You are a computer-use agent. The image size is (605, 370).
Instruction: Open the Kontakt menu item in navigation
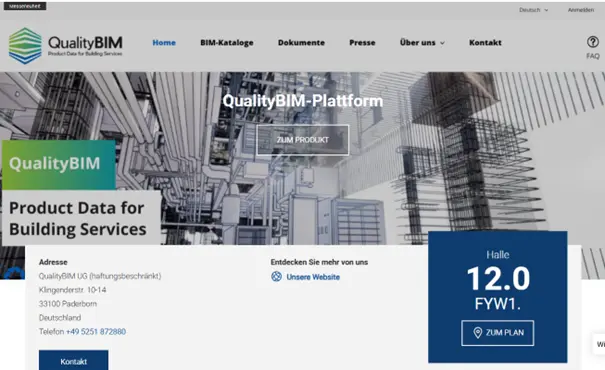[485, 42]
